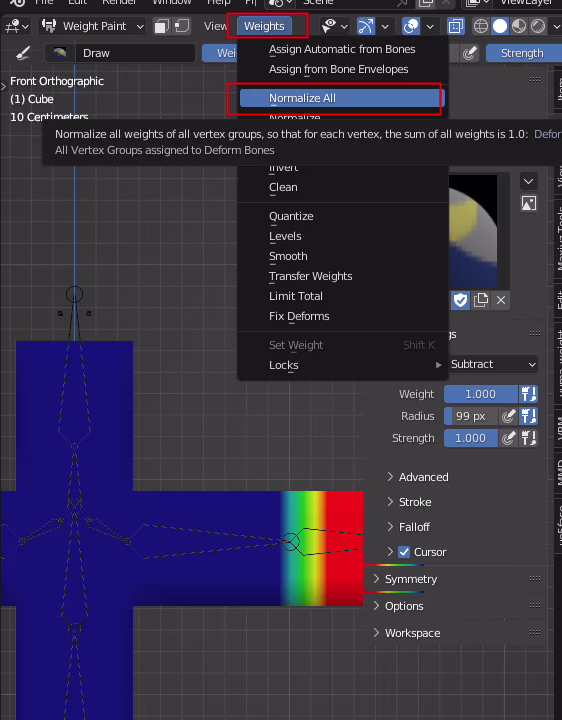This screenshot has height=720, width=562.
Task: Adjust the Strength slider in the header
Action: [x=522, y=53]
